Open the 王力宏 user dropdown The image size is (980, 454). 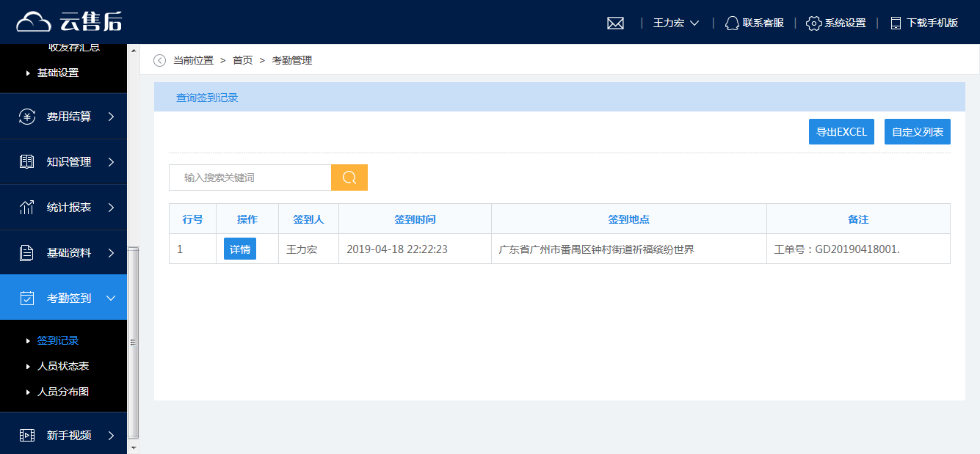click(676, 23)
